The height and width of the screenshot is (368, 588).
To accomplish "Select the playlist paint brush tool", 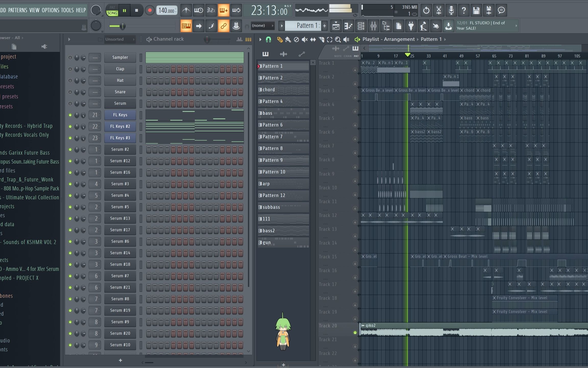I will tap(288, 39).
